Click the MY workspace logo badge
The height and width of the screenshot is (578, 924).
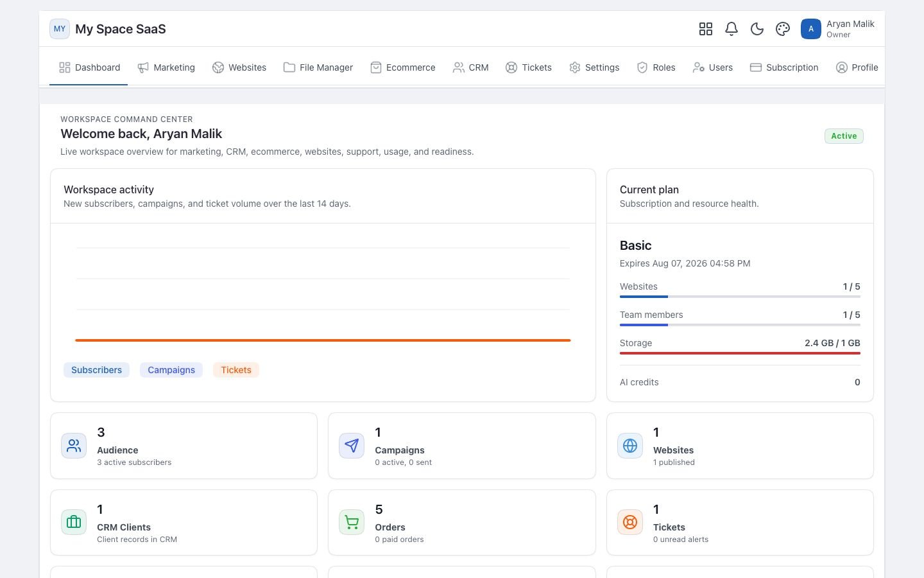click(60, 29)
